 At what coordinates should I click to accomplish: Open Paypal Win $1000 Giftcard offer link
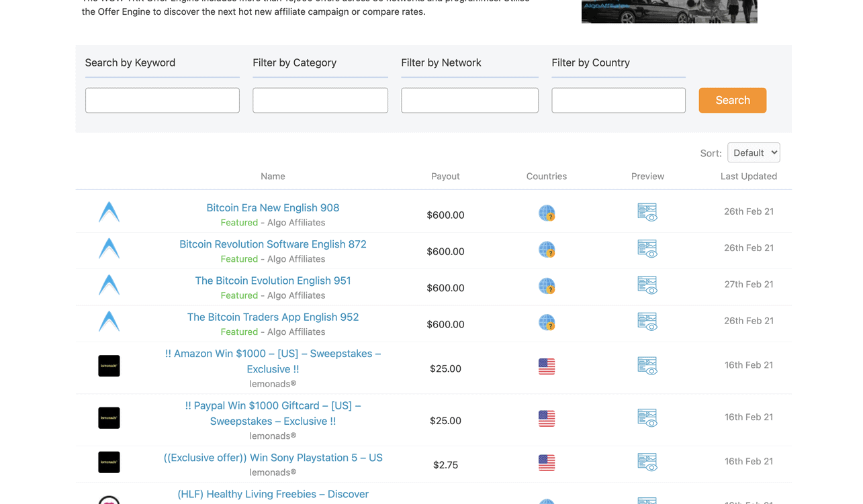pyautogui.click(x=273, y=413)
